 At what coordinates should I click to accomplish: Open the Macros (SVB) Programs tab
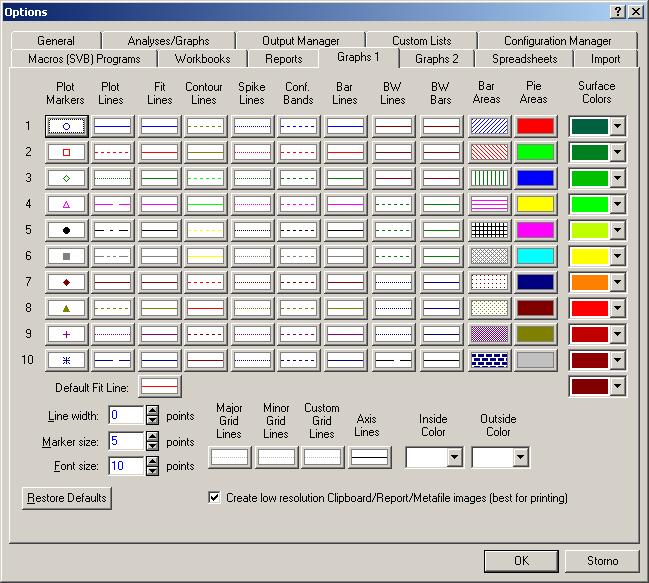[x=84, y=59]
